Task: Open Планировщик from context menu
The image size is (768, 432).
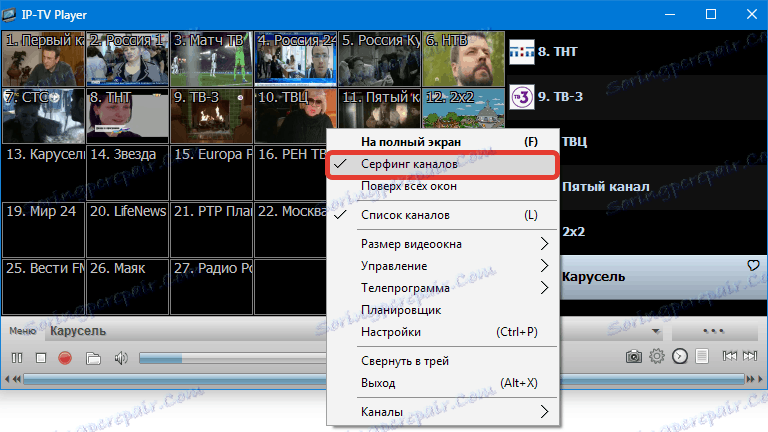Action: (443, 310)
